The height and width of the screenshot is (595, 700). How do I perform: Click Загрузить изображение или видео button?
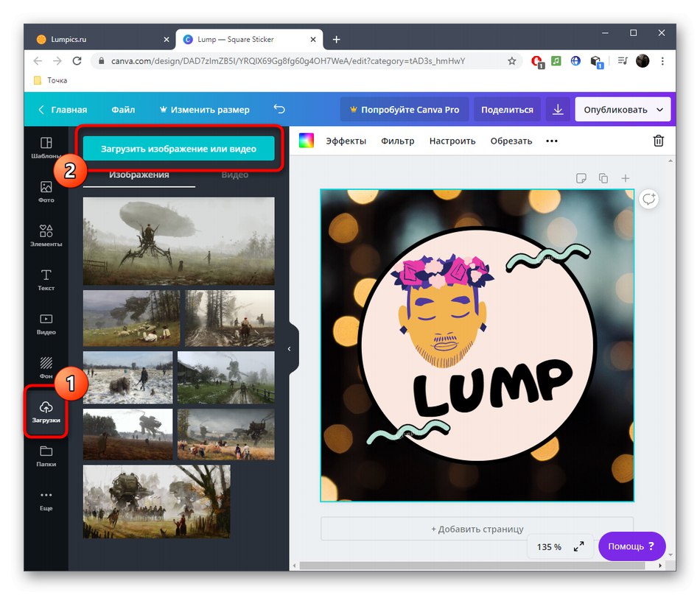click(x=178, y=149)
